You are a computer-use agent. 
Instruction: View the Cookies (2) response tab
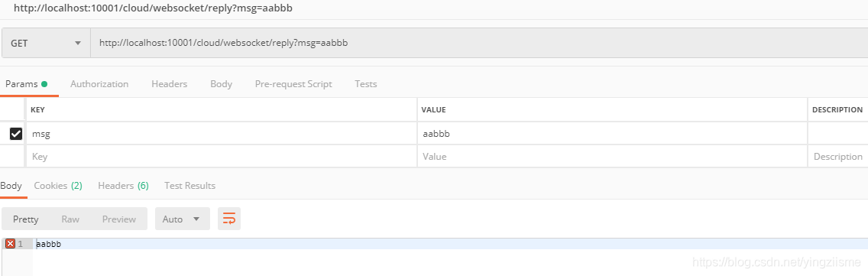coord(58,186)
